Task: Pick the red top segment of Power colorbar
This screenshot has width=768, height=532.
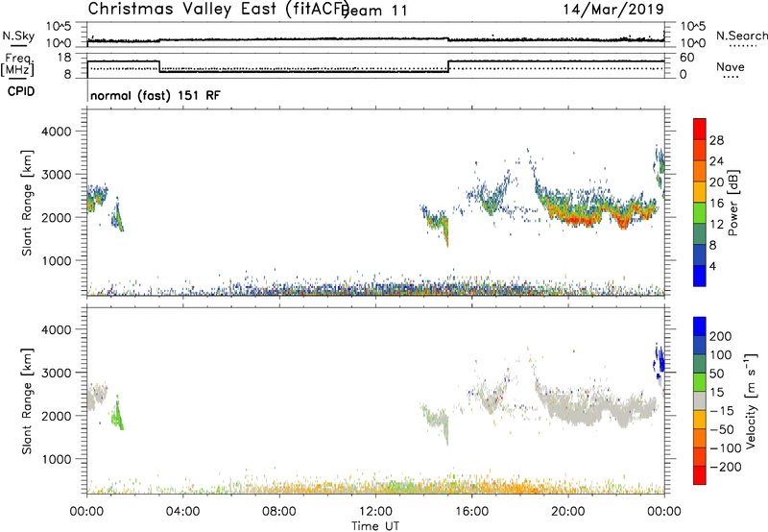Action: (x=700, y=130)
